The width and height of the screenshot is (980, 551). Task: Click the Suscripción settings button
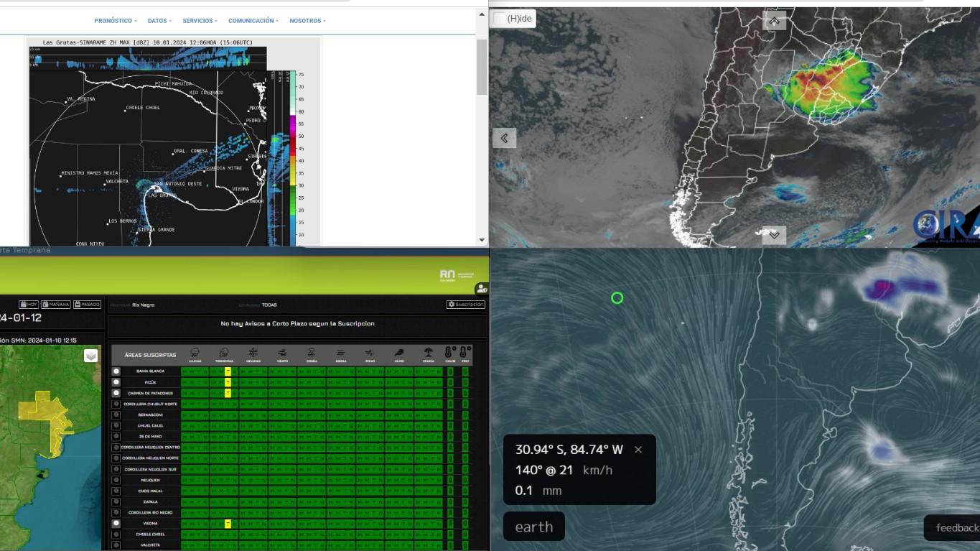pyautogui.click(x=465, y=305)
